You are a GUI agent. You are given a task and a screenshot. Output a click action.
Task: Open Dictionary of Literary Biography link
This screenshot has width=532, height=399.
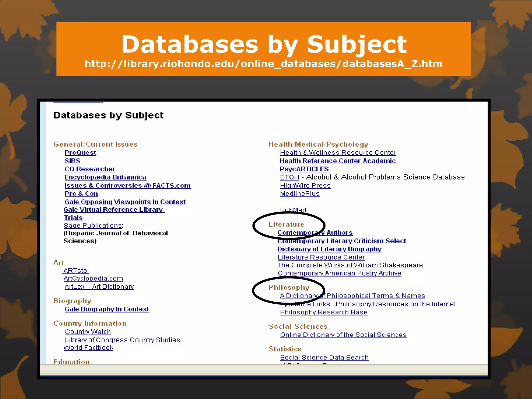tap(329, 249)
